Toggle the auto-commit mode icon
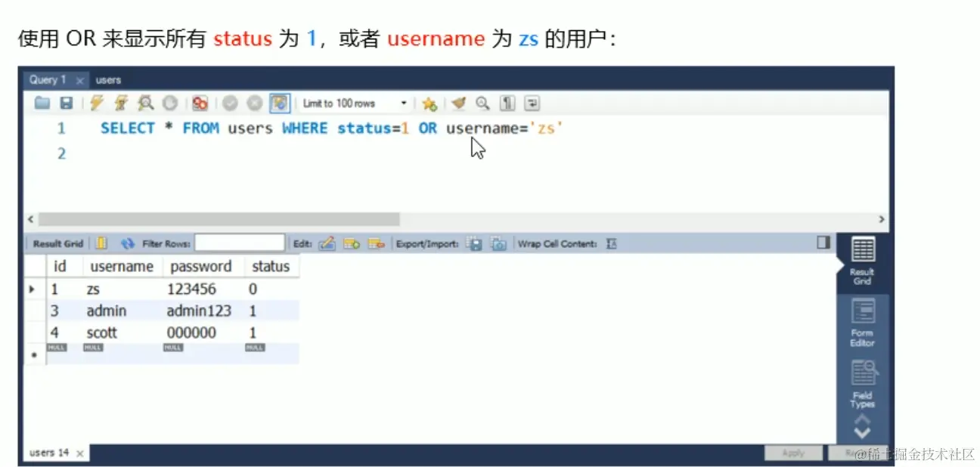This screenshot has height=467, width=980. tap(280, 104)
